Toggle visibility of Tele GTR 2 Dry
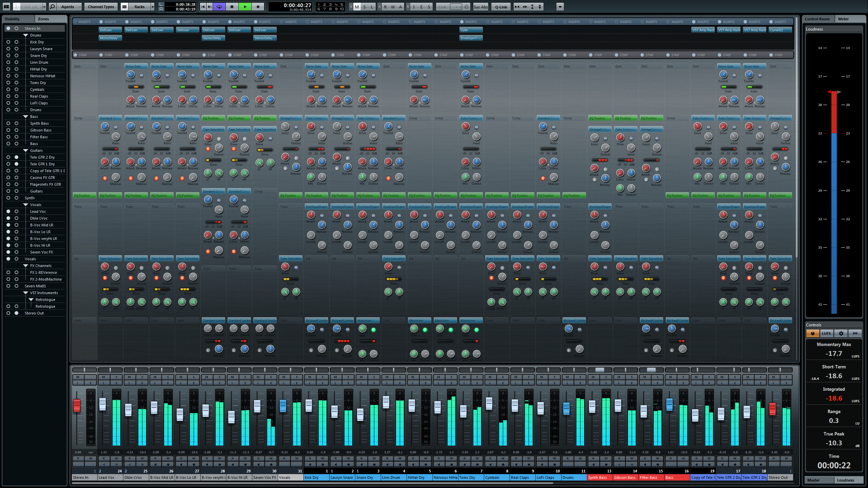 [7, 157]
